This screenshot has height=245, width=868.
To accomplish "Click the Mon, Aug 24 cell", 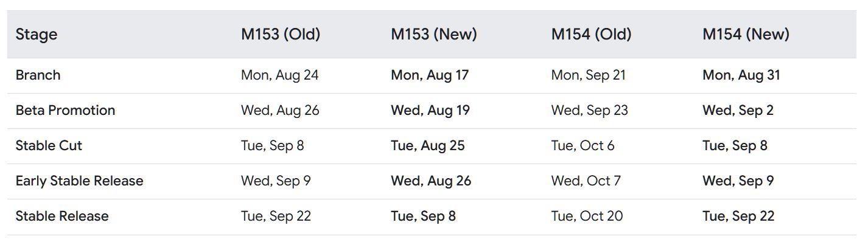I will [x=279, y=75].
